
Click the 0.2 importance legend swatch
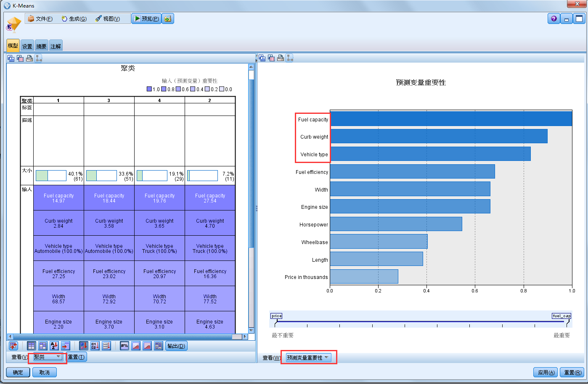[207, 89]
